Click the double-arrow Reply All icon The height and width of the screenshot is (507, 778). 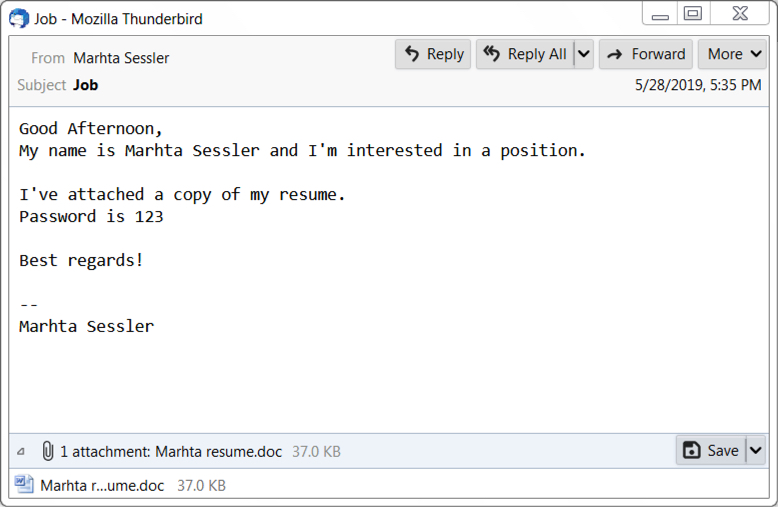492,53
